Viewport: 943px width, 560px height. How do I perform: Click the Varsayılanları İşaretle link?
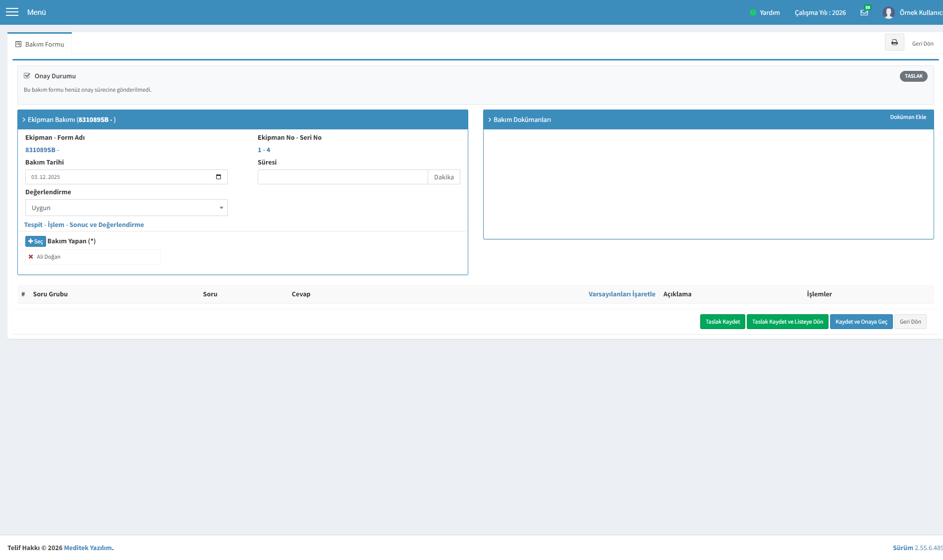pos(622,294)
